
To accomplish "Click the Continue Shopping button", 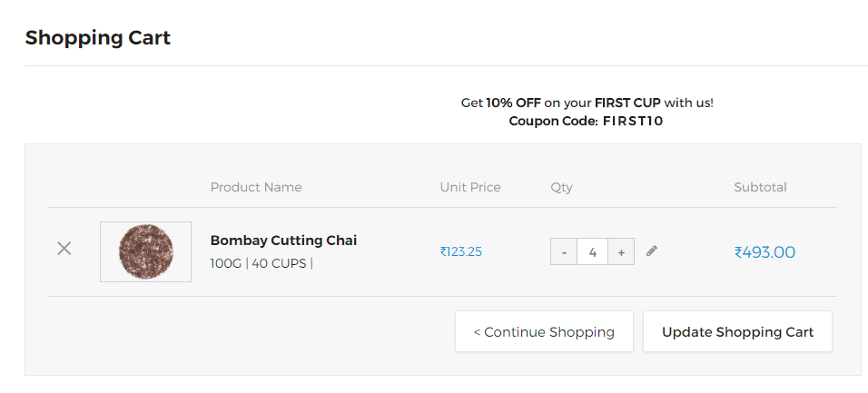I will (544, 331).
